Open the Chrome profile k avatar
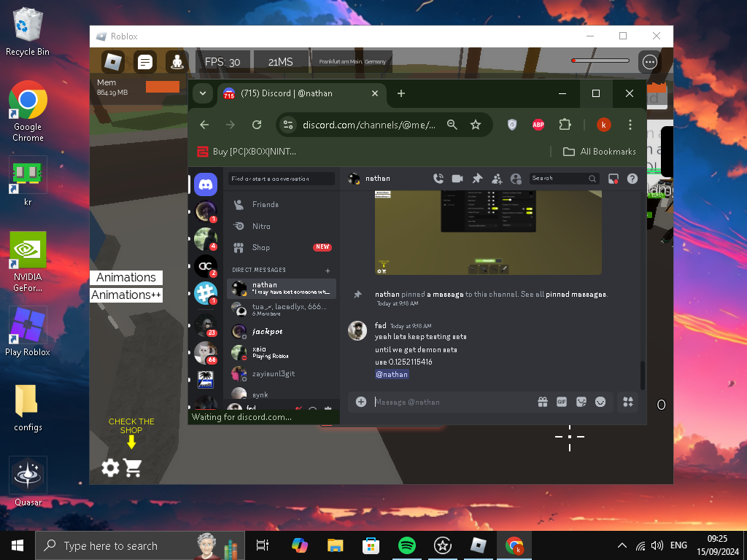 [x=603, y=125]
